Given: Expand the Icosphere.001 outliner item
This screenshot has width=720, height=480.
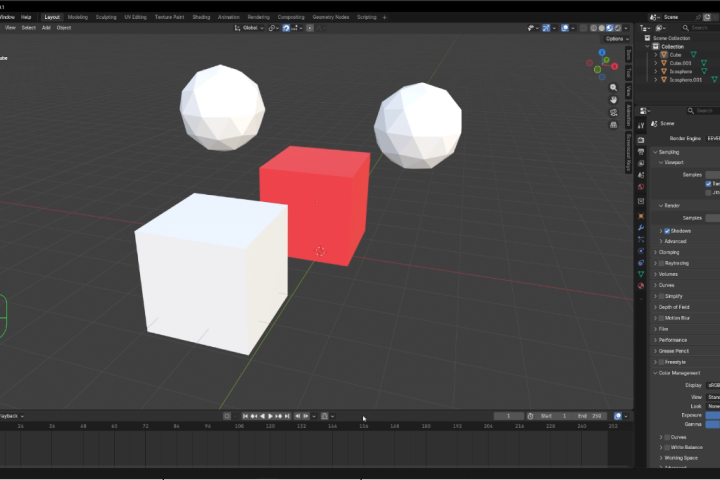Looking at the screenshot, I should click(x=656, y=80).
